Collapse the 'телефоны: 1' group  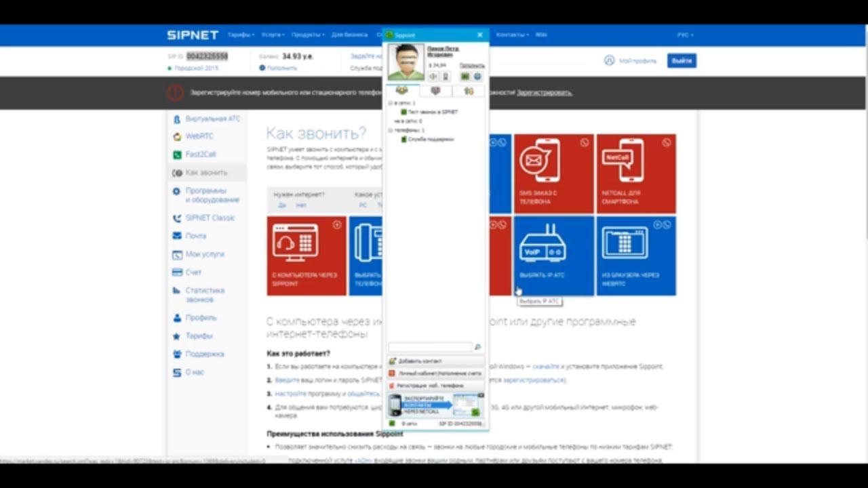[390, 130]
